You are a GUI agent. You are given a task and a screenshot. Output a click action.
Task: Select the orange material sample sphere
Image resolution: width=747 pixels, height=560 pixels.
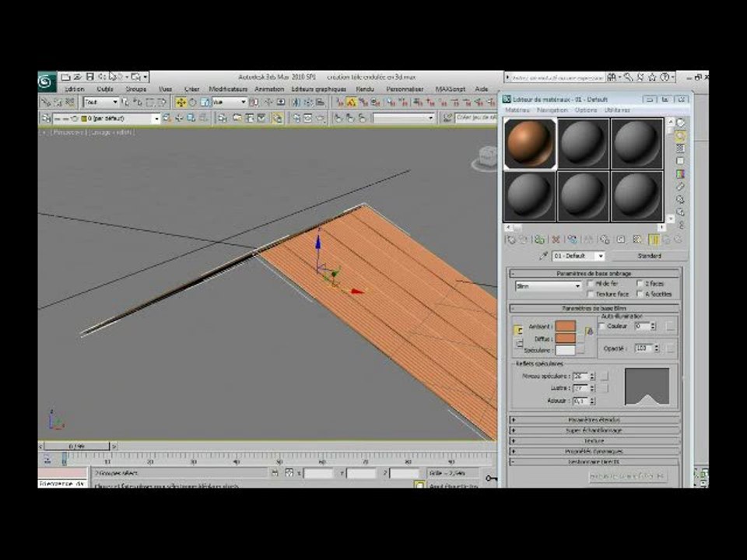tap(530, 143)
